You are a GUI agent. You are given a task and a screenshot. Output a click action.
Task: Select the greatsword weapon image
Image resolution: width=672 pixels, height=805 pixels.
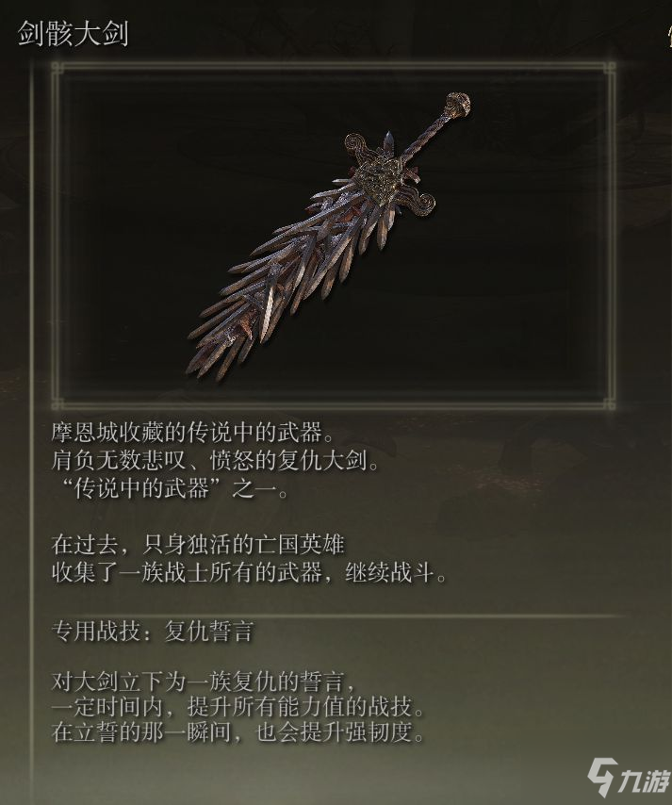coord(329,235)
